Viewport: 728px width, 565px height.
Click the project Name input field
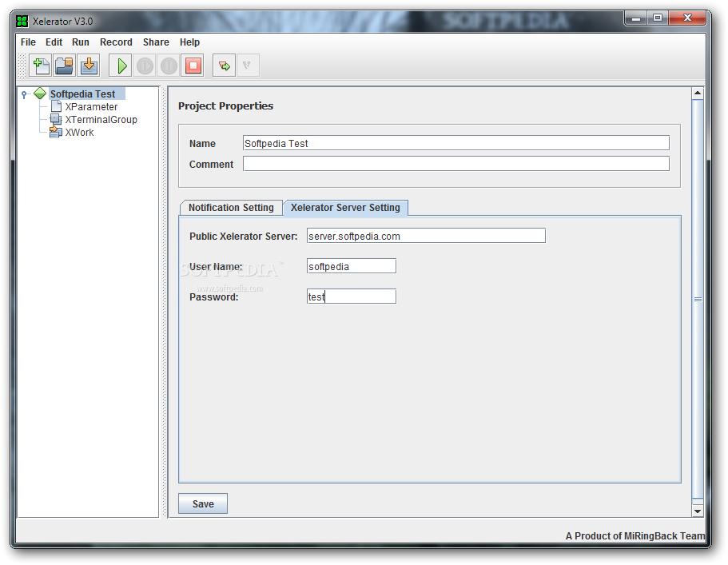point(456,143)
